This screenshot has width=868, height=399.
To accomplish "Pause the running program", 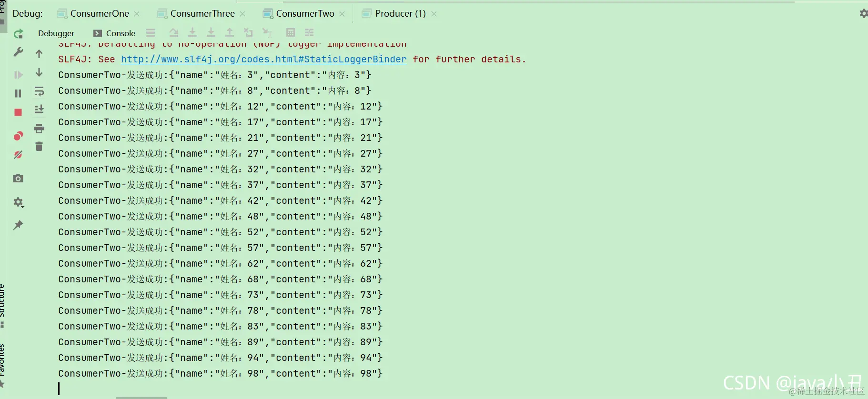I will point(18,93).
